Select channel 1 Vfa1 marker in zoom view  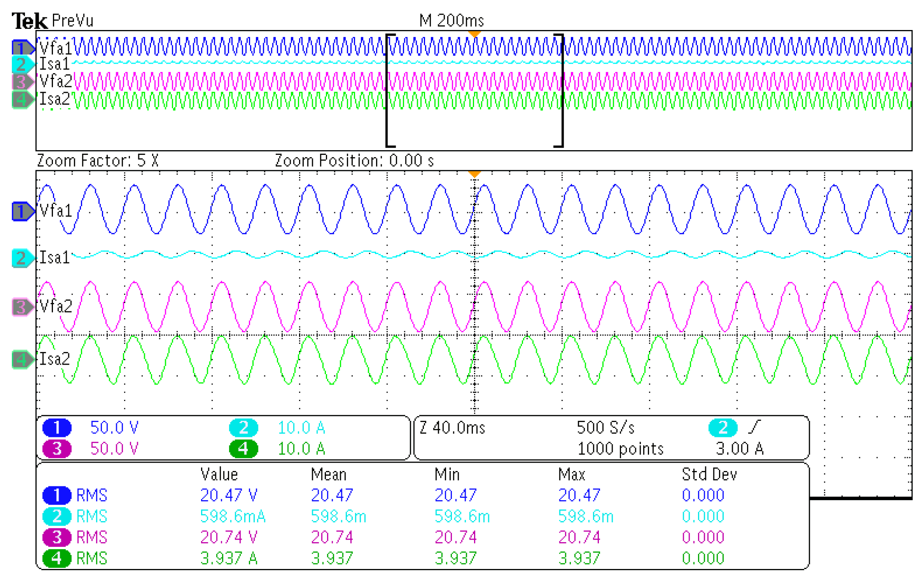(21, 211)
